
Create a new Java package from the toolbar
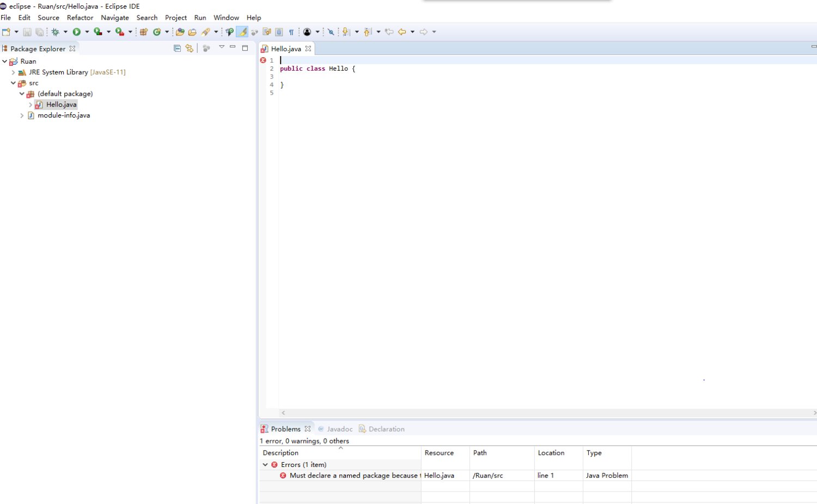(x=144, y=32)
